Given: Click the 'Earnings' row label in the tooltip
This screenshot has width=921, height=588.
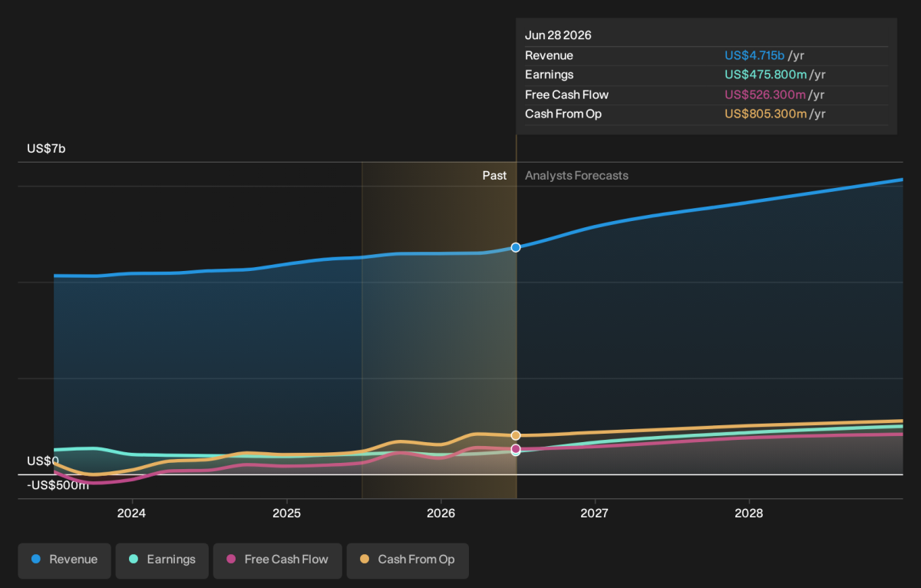Looking at the screenshot, I should 549,74.
